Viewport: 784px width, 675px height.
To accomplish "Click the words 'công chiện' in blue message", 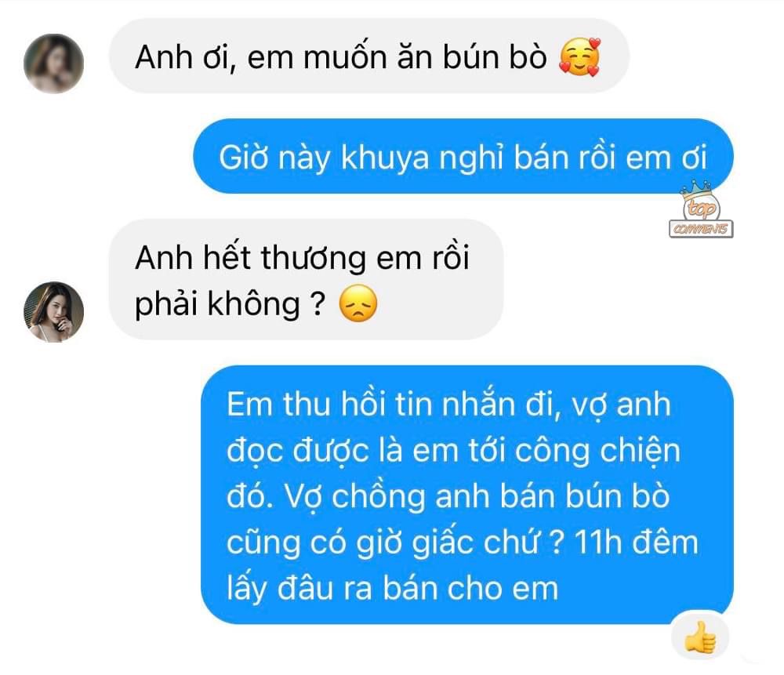I will coord(597,452).
